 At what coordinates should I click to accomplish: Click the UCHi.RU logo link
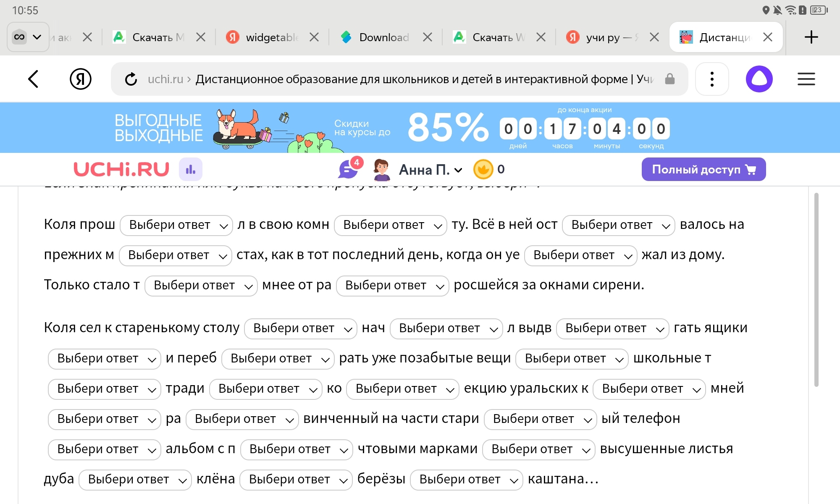point(121,169)
